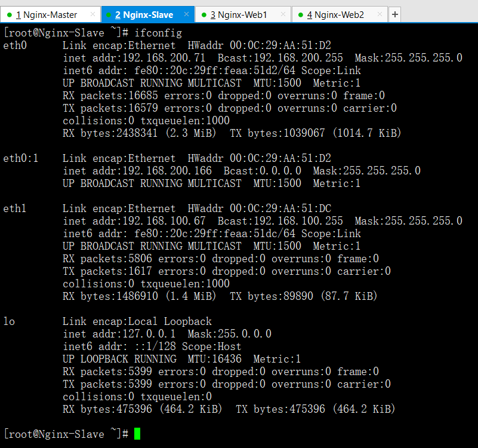Click Bcast:0.0.0.0 value

tap(262, 171)
